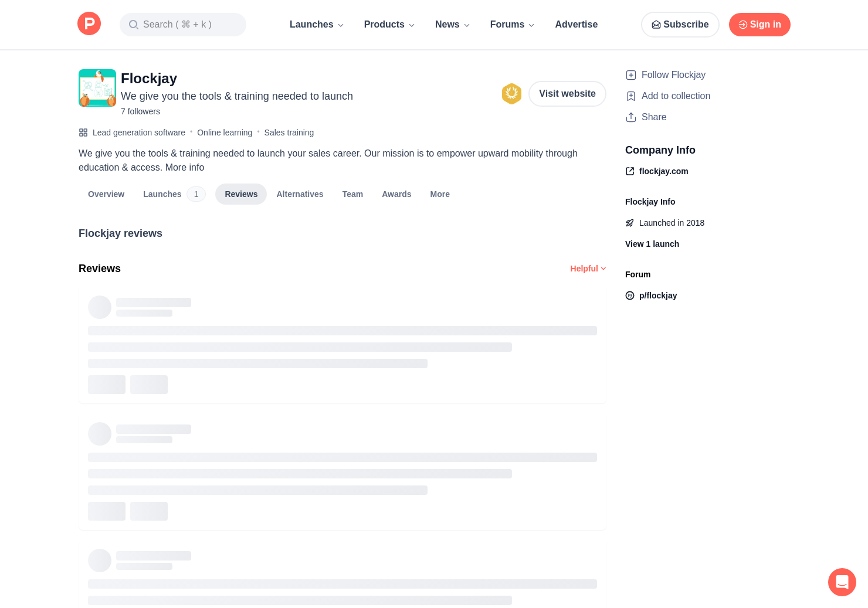Open the Advertise page
This screenshot has width=868, height=608.
coord(577,25)
